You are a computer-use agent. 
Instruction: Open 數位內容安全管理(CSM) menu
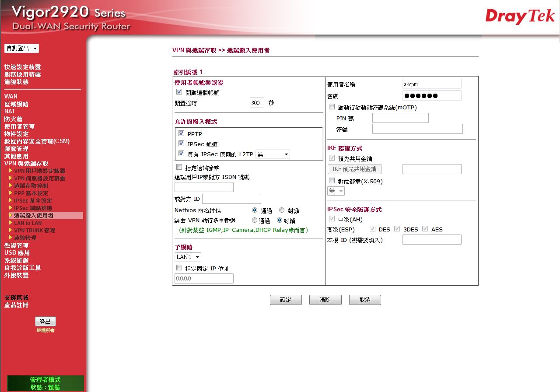pyautogui.click(x=37, y=141)
